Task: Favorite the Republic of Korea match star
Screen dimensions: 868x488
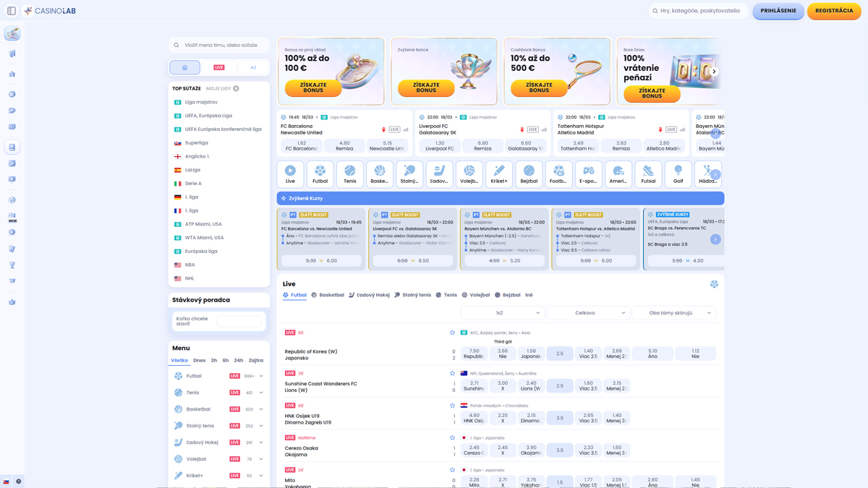Action: pyautogui.click(x=453, y=333)
